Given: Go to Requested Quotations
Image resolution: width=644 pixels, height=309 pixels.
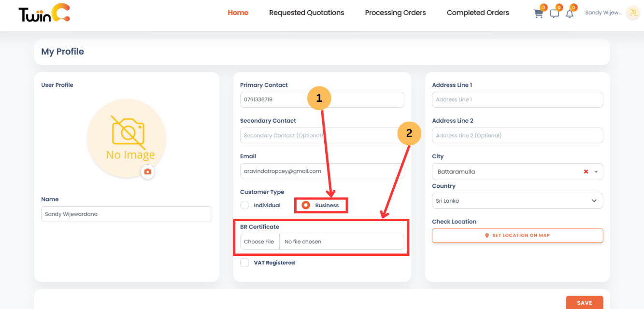Looking at the screenshot, I should pyautogui.click(x=307, y=13).
